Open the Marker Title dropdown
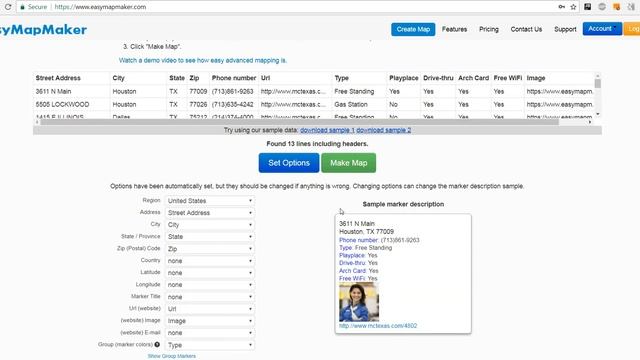Viewport: 640px width, 360px height. click(x=210, y=297)
